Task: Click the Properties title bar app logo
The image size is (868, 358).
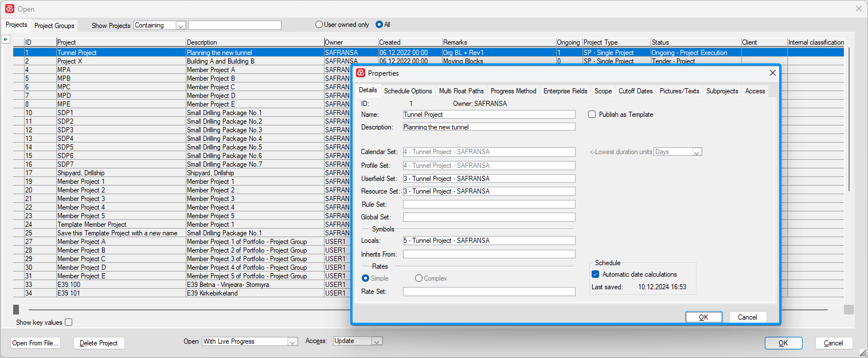Action: coord(361,73)
